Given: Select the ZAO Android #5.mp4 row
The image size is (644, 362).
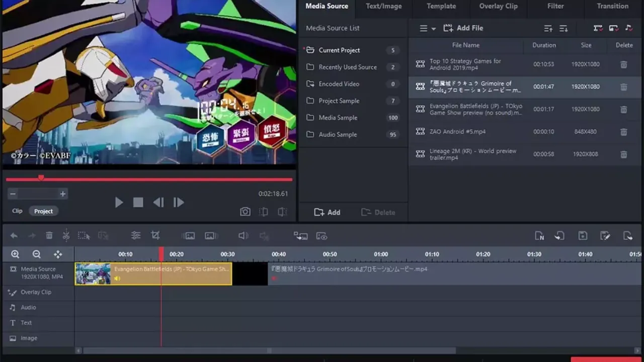Looking at the screenshot, I should click(525, 132).
